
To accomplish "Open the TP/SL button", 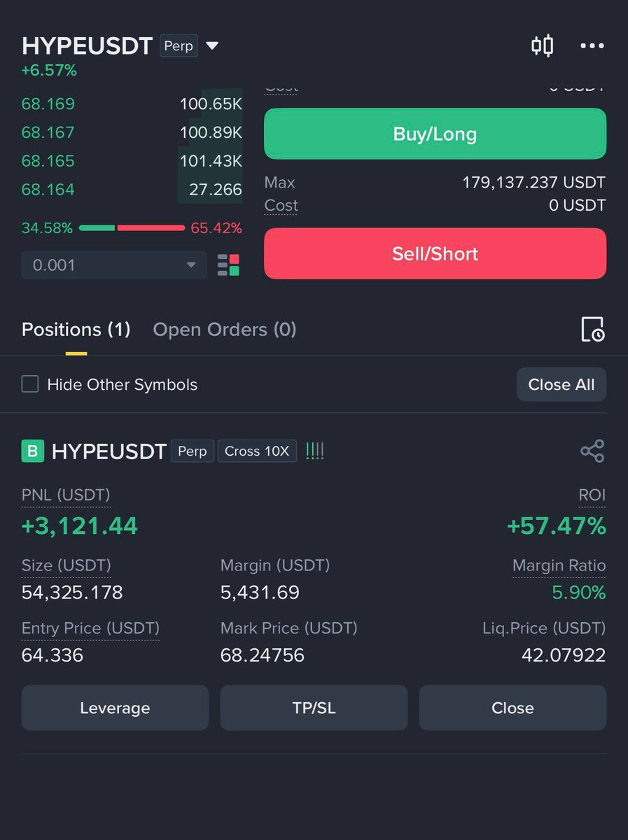I will point(314,708).
